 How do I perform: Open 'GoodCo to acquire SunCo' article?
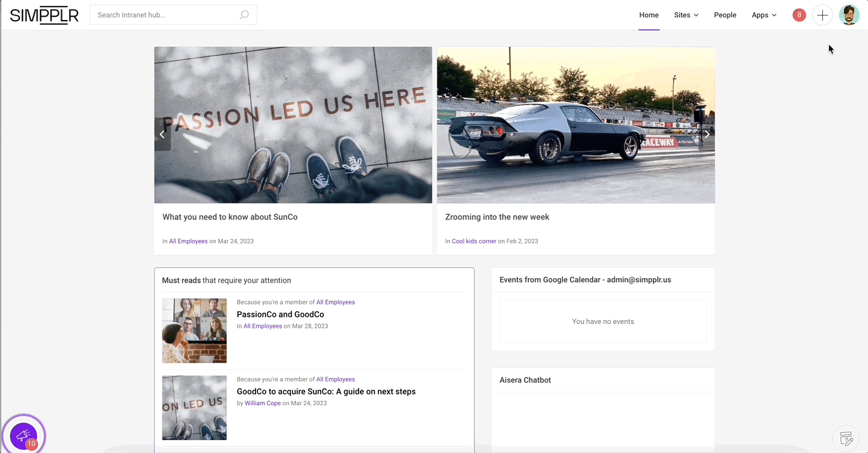(x=326, y=391)
